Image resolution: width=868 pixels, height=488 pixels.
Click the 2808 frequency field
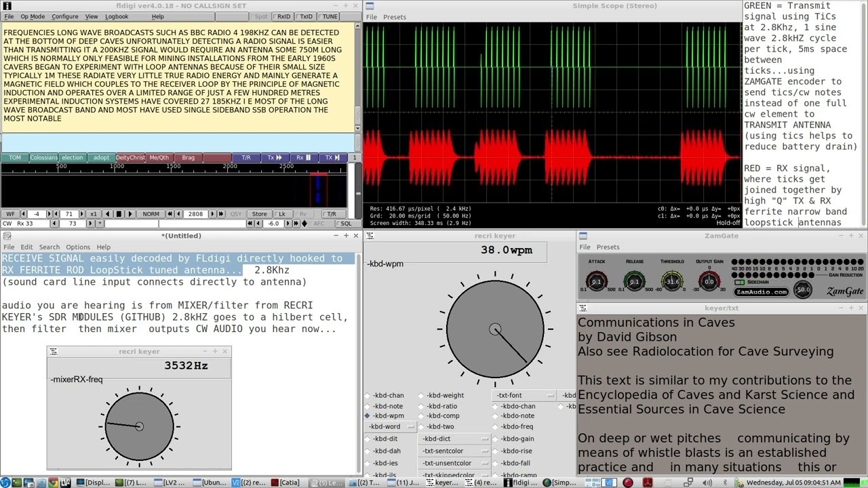[x=196, y=214]
